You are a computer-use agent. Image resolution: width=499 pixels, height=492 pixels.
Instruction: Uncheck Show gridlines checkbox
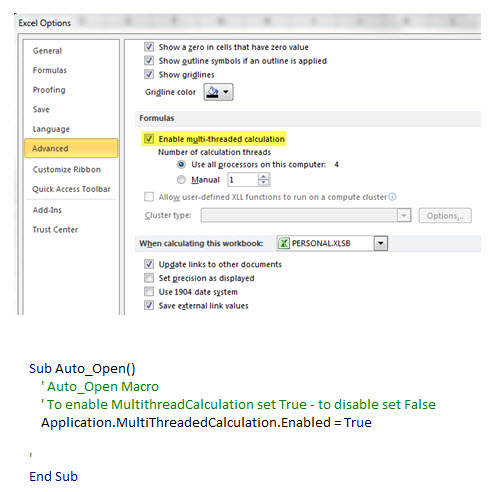(149, 74)
